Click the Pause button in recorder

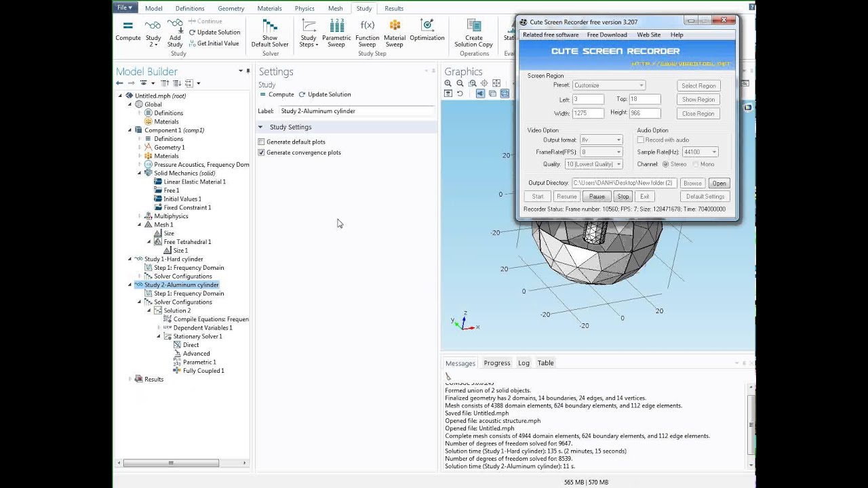[x=597, y=197]
